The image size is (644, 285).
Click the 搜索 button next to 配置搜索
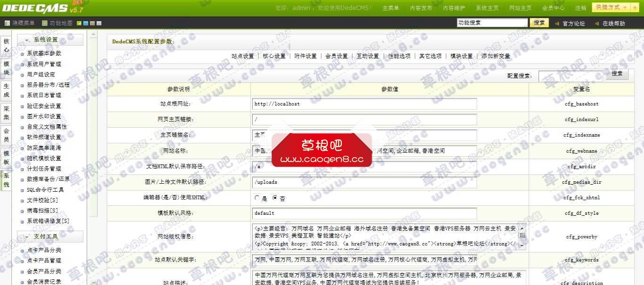click(x=617, y=74)
